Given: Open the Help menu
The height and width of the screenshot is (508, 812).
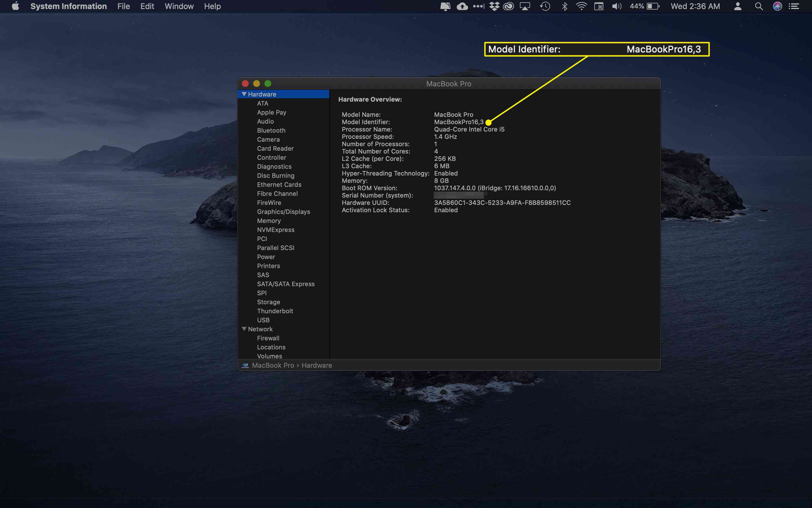Looking at the screenshot, I should [x=212, y=6].
